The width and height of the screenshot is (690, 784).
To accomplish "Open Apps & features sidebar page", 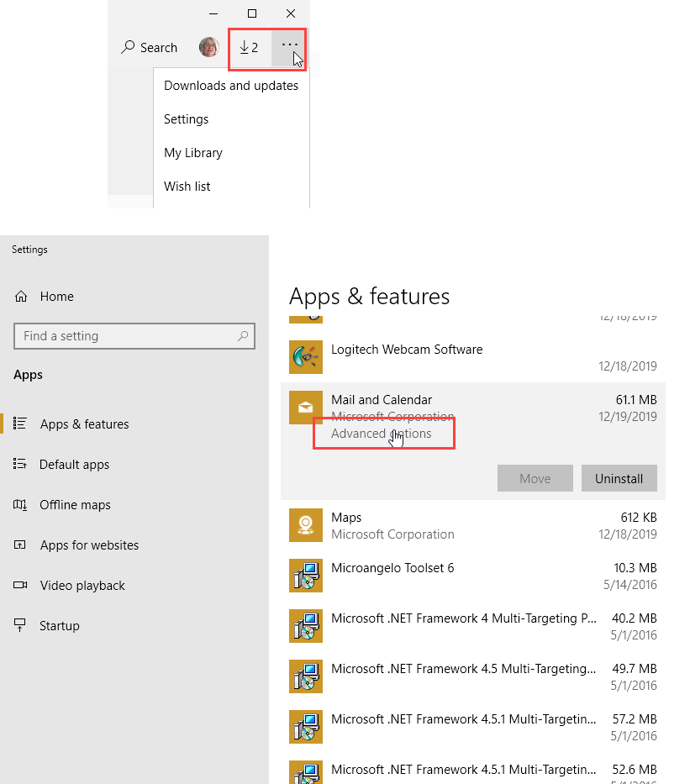I will pyautogui.click(x=85, y=424).
